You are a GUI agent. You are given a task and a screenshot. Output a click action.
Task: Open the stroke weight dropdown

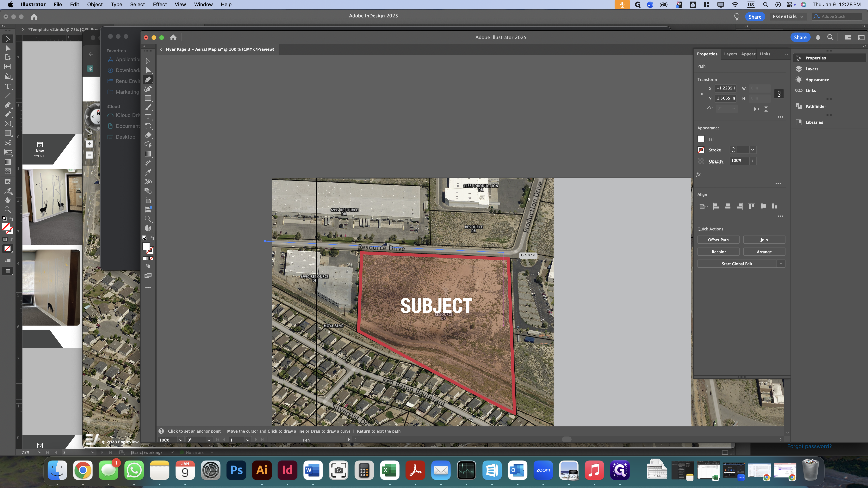[752, 150]
